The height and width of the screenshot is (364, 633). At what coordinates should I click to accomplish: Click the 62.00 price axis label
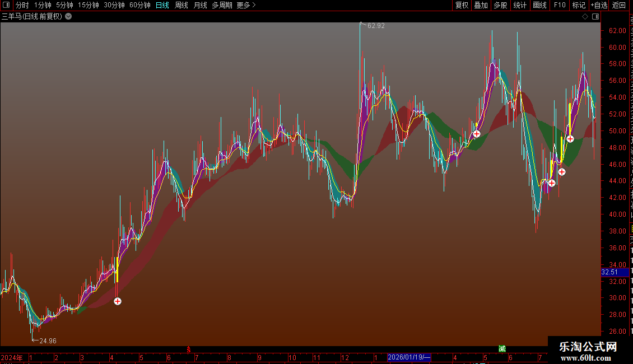click(617, 31)
